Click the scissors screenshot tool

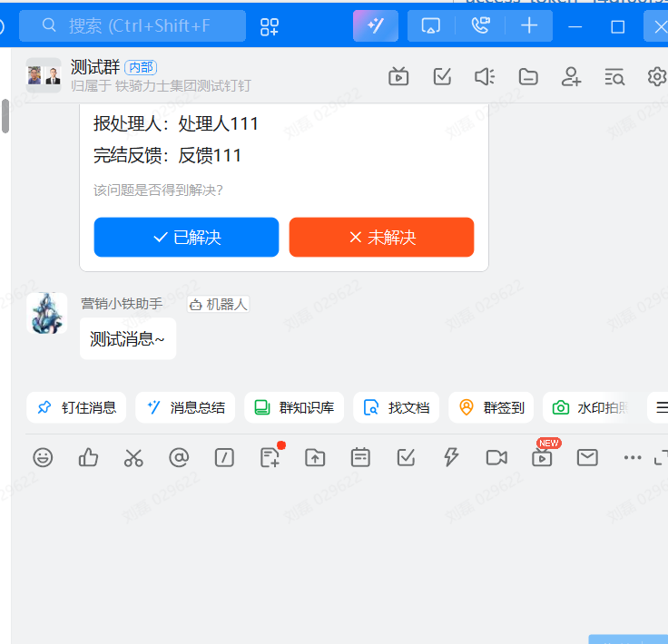133,458
